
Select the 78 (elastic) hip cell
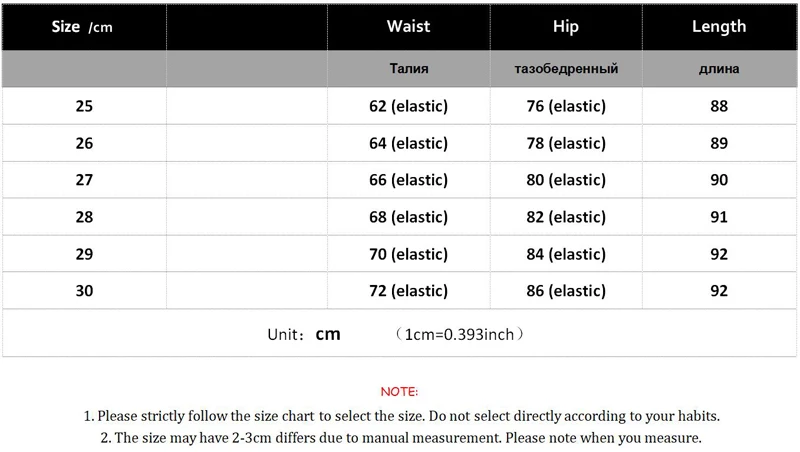[566, 143]
